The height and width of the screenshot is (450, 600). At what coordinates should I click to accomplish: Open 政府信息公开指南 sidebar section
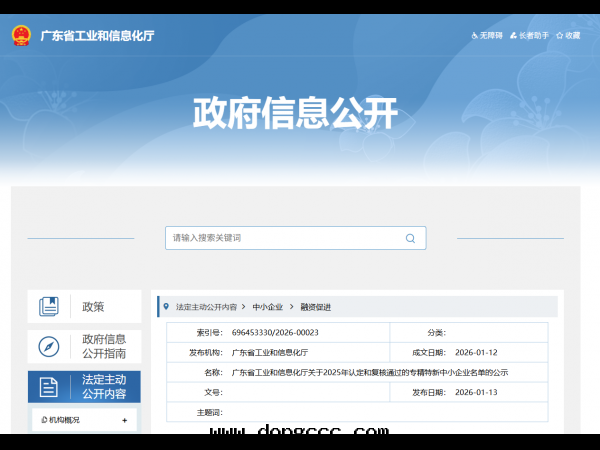[85, 346]
